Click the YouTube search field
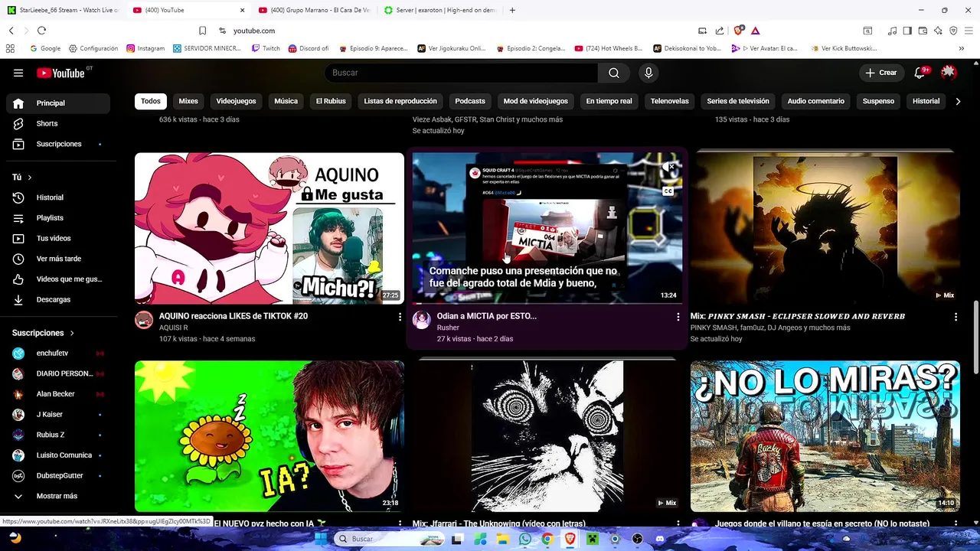 click(461, 73)
